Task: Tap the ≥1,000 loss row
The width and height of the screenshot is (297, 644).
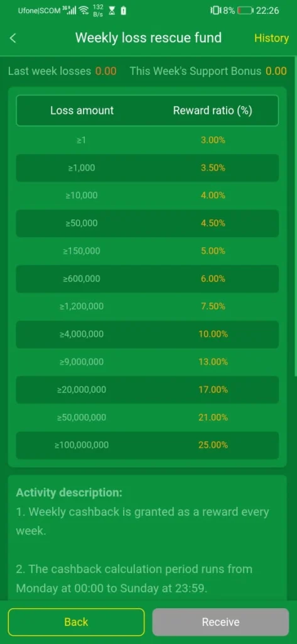Action: pos(148,167)
